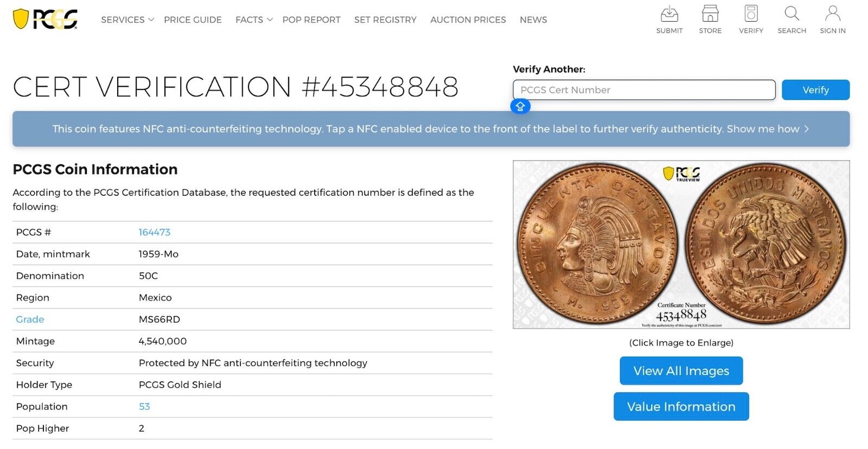Click the '1959-Mo' date value

click(x=158, y=254)
